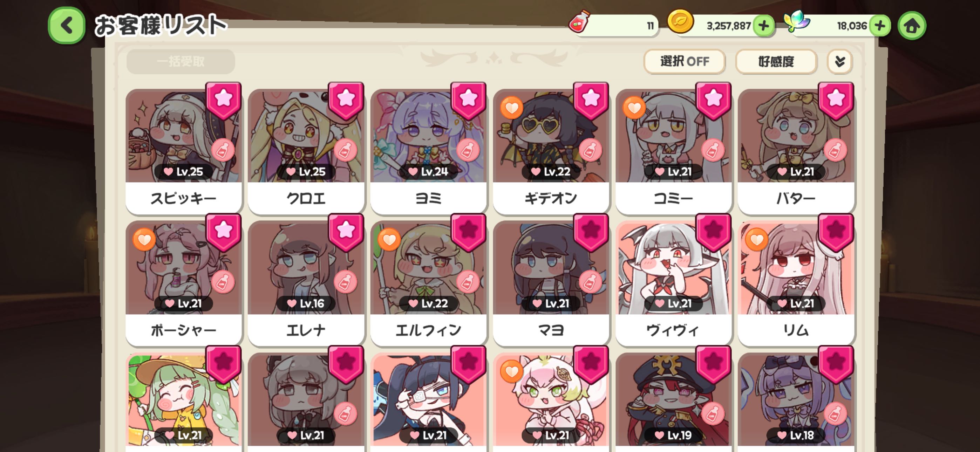Tap the orange heart badge on ギデオン
The height and width of the screenshot is (452, 980).
coord(511,108)
